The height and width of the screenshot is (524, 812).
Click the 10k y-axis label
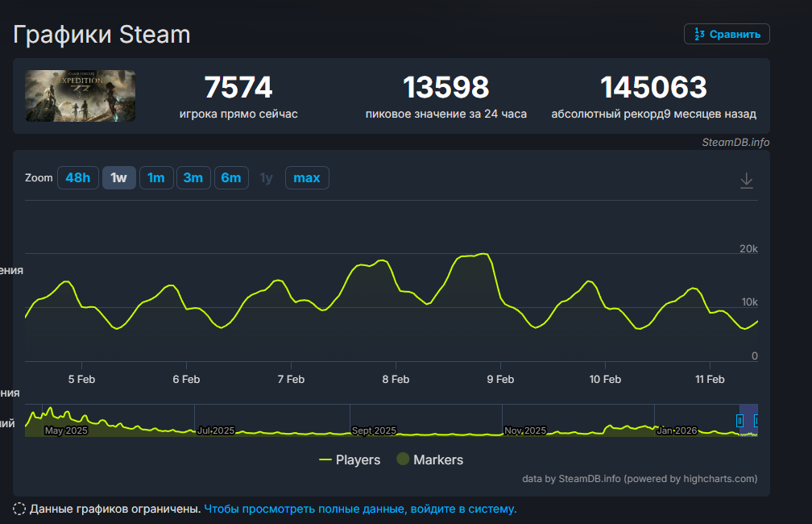(x=749, y=302)
